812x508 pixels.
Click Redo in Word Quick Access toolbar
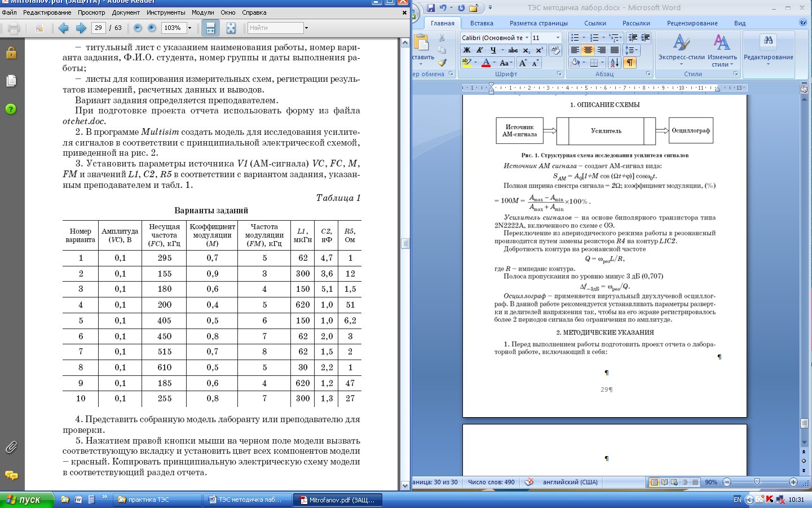[461, 8]
